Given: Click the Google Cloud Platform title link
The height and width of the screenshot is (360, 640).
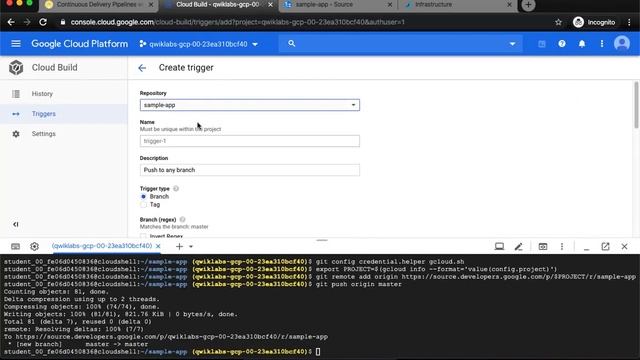Looking at the screenshot, I should pos(80,44).
